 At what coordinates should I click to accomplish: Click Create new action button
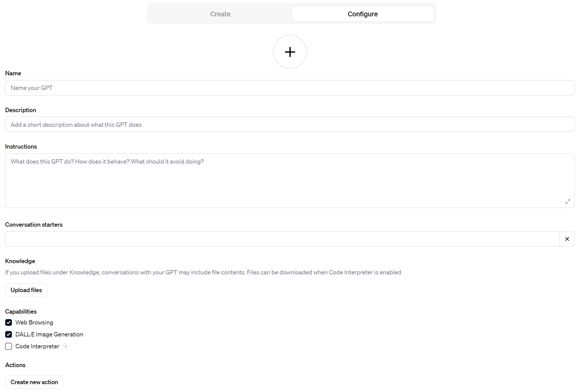[34, 382]
